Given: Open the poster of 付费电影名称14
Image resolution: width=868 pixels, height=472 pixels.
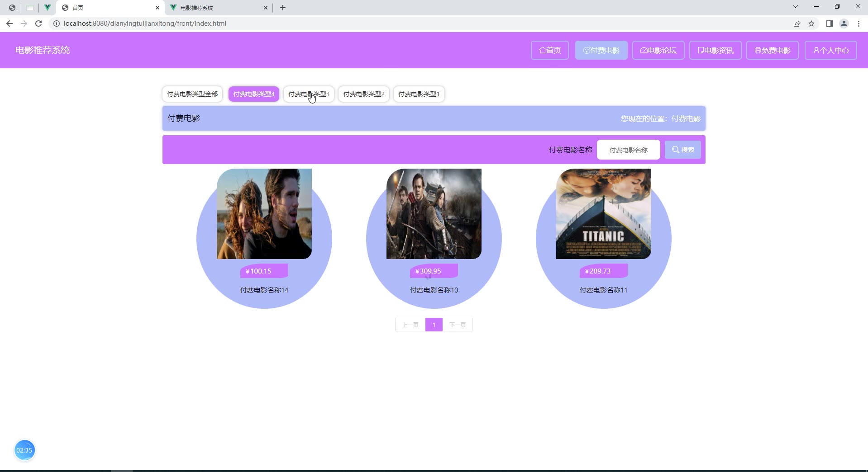Looking at the screenshot, I should point(264,214).
